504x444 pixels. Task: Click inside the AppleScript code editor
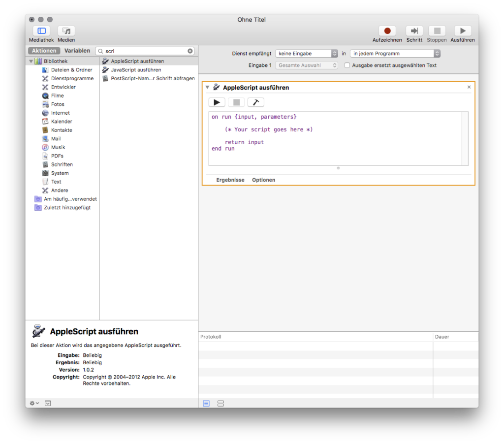pos(335,139)
